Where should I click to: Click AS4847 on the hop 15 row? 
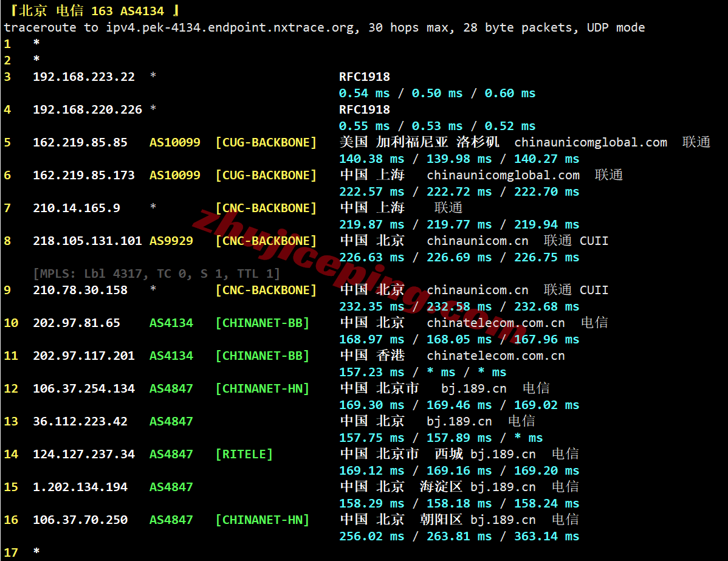click(x=171, y=487)
